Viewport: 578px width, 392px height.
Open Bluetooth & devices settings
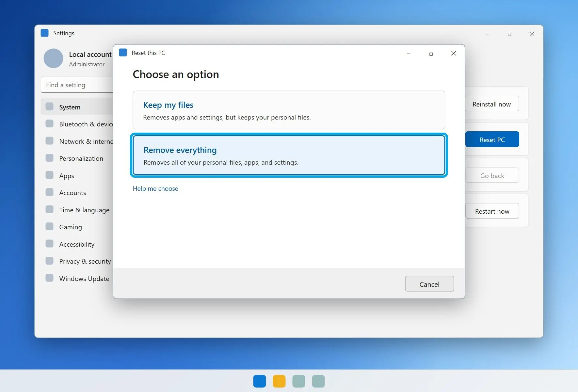click(77, 124)
